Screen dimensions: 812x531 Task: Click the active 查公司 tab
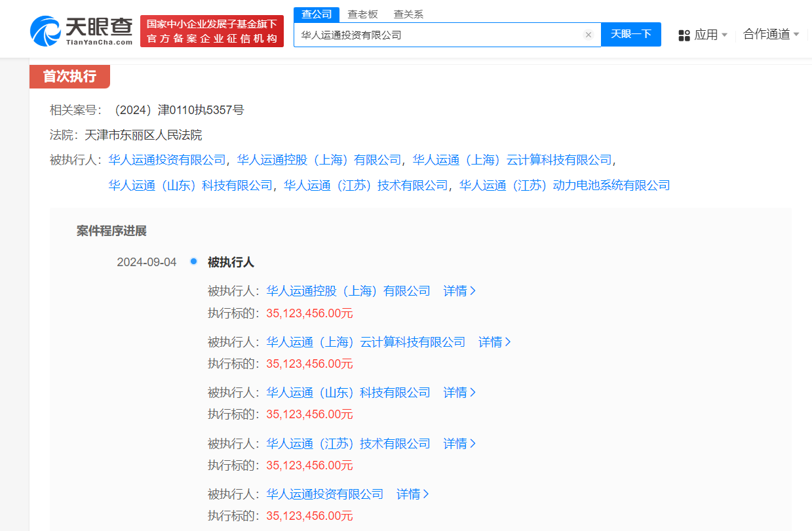coord(317,14)
